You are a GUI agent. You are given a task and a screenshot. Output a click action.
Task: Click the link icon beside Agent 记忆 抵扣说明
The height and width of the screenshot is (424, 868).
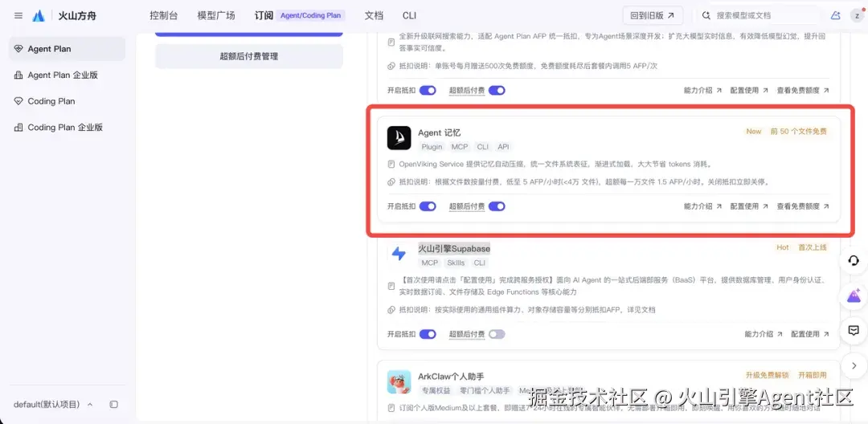pos(391,181)
